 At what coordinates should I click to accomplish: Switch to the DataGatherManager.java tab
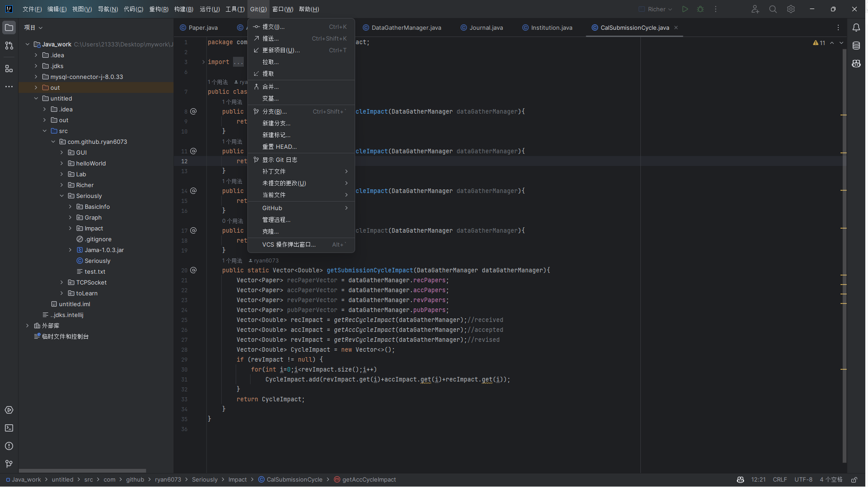[402, 28]
